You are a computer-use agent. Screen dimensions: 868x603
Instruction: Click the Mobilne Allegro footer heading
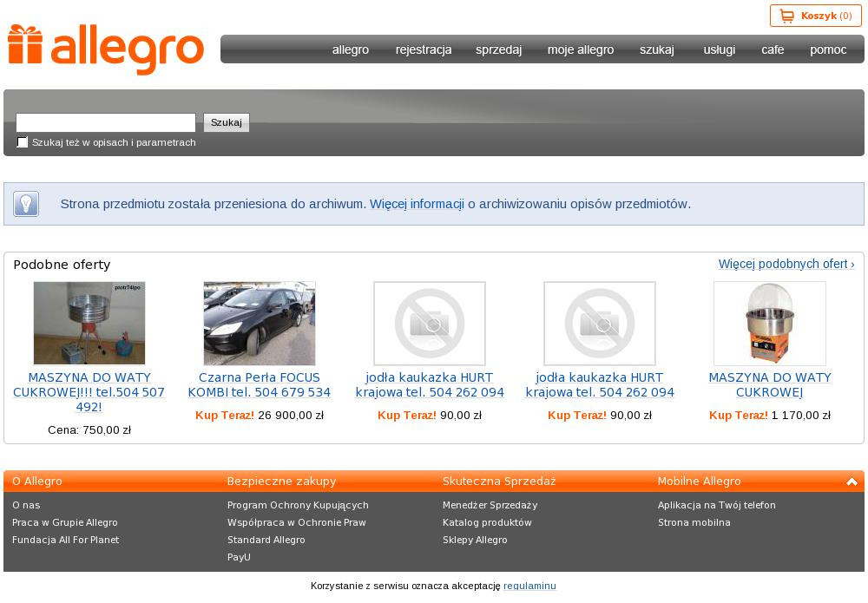click(699, 482)
